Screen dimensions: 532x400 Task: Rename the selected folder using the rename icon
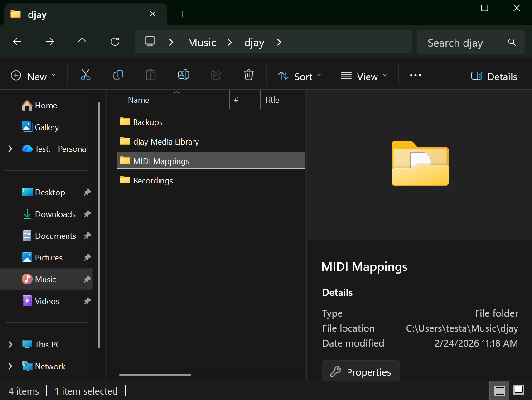click(x=184, y=75)
